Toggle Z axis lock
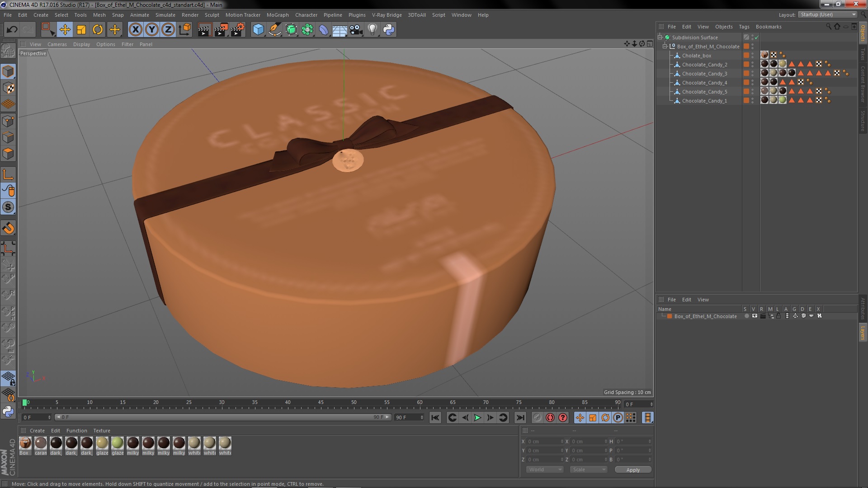868x488 pixels. pyautogui.click(x=168, y=30)
